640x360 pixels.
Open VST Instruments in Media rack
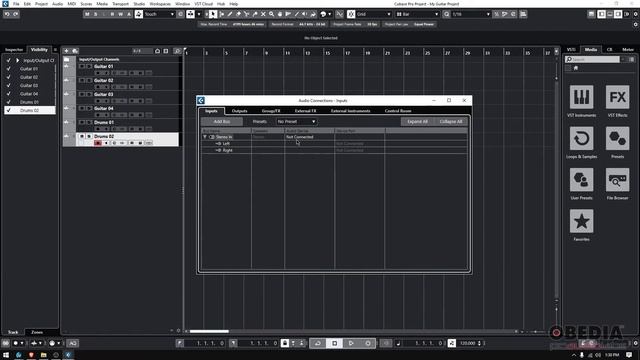pos(581,97)
